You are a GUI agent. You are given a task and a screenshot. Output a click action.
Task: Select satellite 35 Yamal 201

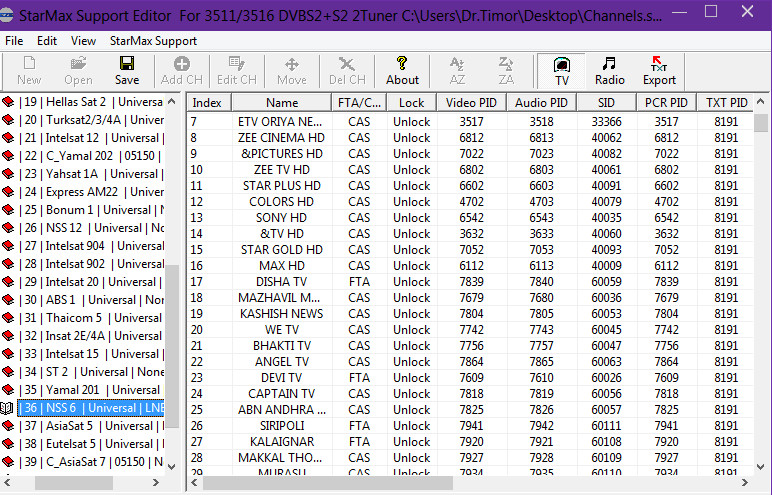coord(91,390)
